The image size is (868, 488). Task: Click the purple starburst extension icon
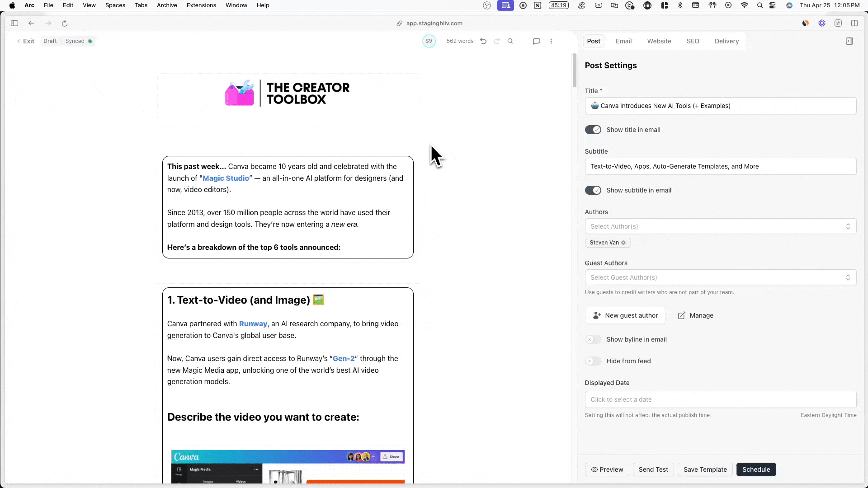pyautogui.click(x=822, y=23)
